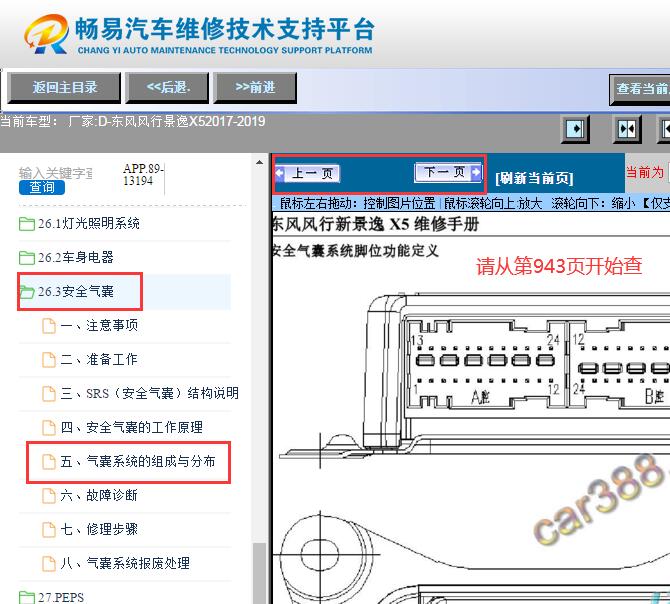Click the 安全气囊系统脚位功能定义 title

click(x=355, y=251)
